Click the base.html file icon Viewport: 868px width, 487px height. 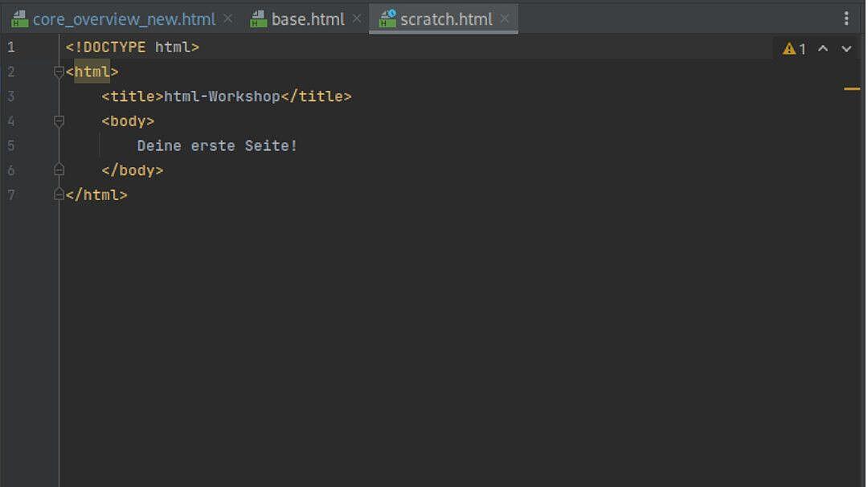[x=259, y=18]
